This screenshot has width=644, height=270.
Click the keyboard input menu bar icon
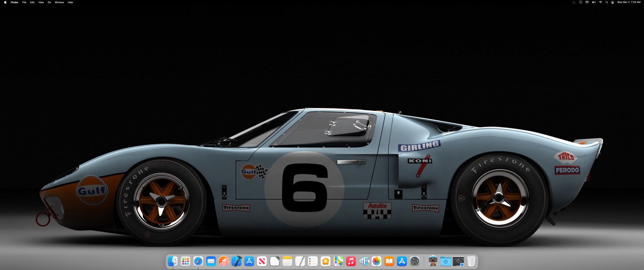[587, 2]
